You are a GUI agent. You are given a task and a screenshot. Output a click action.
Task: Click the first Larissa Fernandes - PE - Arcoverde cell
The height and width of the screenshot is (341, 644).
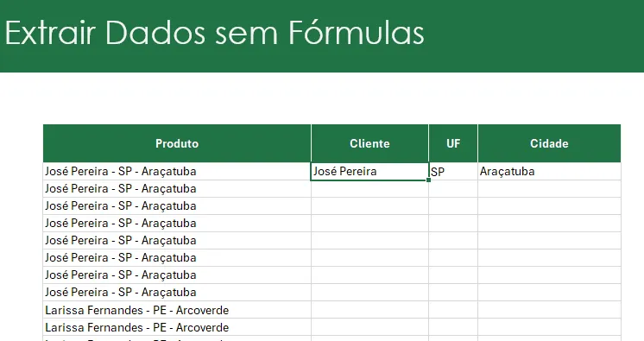click(x=177, y=310)
